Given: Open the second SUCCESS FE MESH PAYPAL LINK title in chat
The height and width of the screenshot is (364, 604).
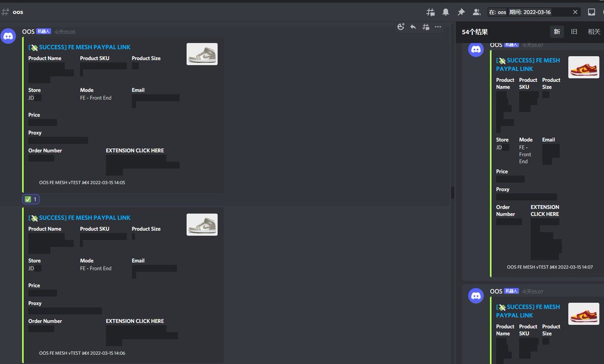Looking at the screenshot, I should pos(80,218).
